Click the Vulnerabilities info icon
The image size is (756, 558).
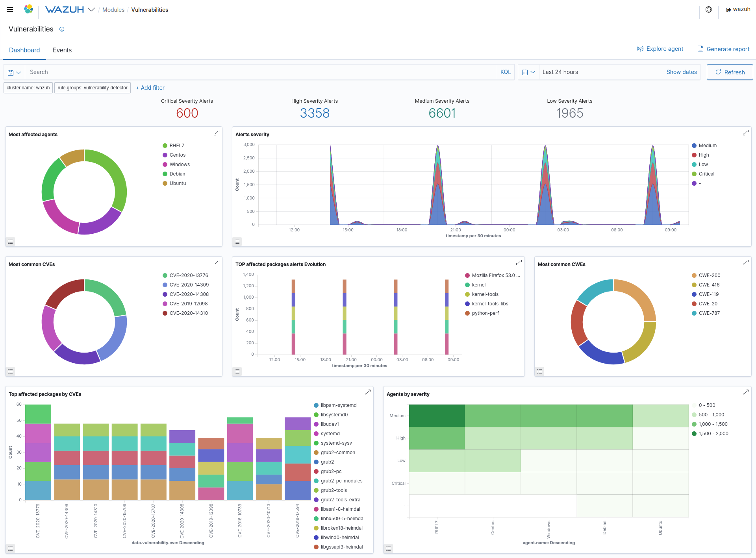(x=63, y=30)
